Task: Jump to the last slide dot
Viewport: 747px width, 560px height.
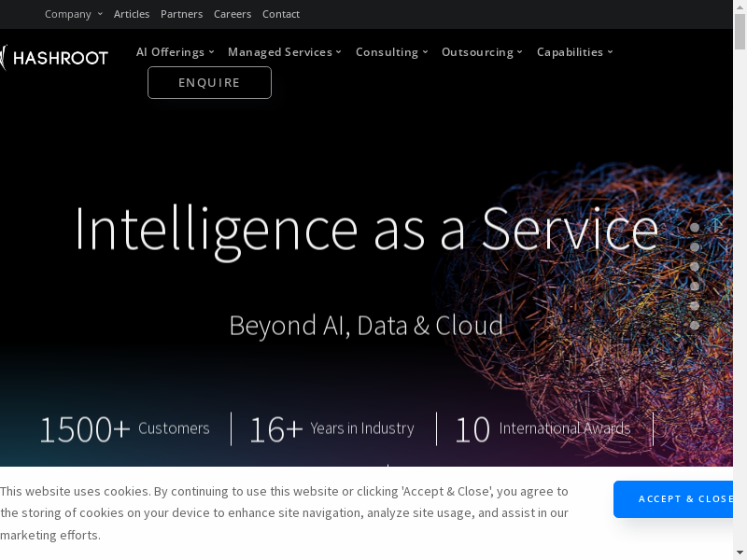Action: point(695,326)
